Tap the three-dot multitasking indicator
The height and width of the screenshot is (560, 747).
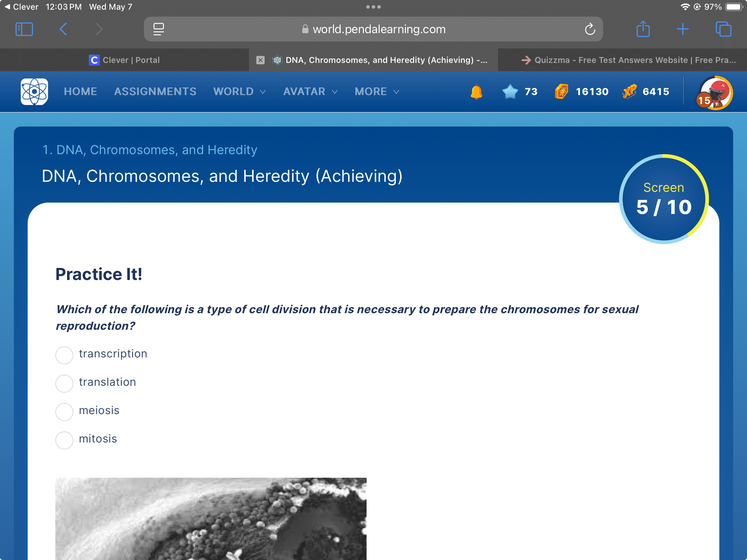tap(373, 7)
